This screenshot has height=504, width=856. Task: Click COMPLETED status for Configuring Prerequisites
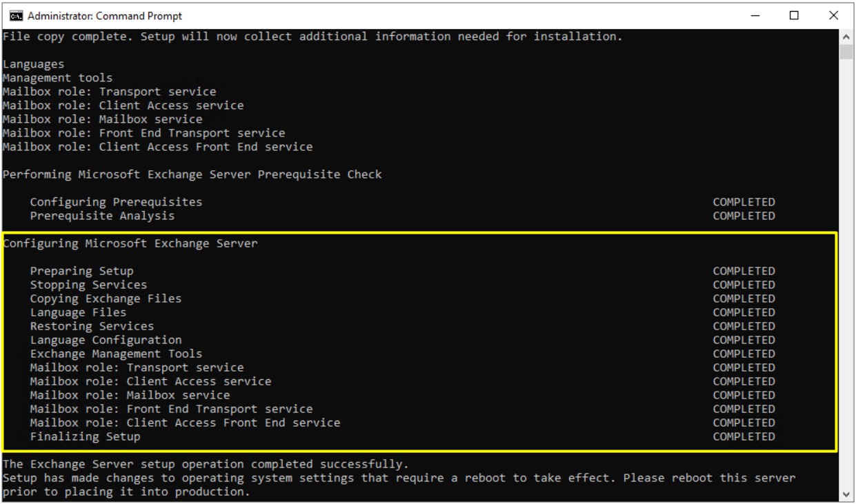744,202
